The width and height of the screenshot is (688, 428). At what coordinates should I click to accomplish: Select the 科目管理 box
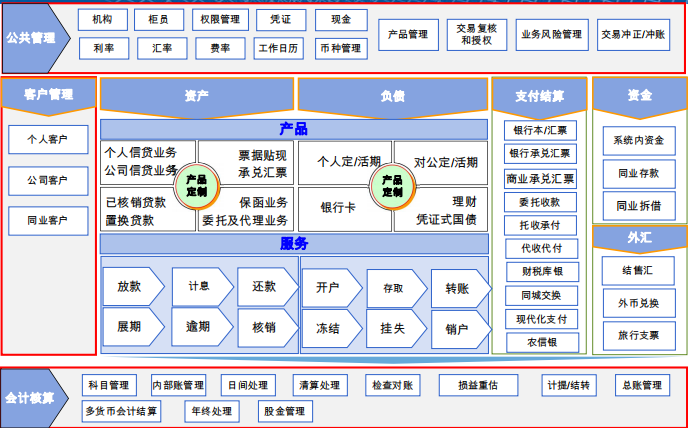pyautogui.click(x=109, y=385)
